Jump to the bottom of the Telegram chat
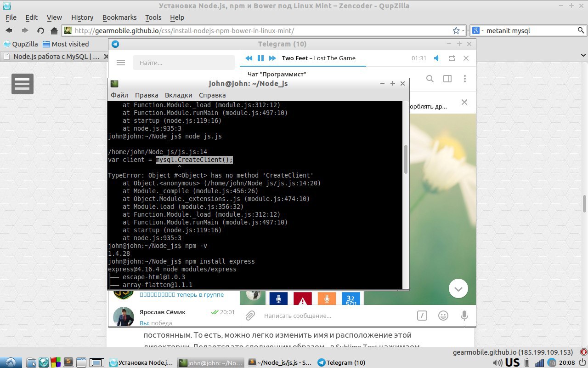This screenshot has width=588, height=368. [x=458, y=288]
